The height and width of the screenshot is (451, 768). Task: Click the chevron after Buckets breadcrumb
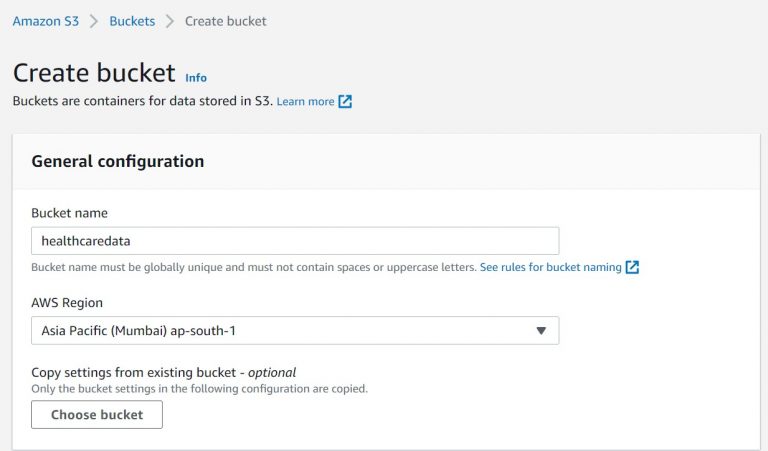point(170,20)
